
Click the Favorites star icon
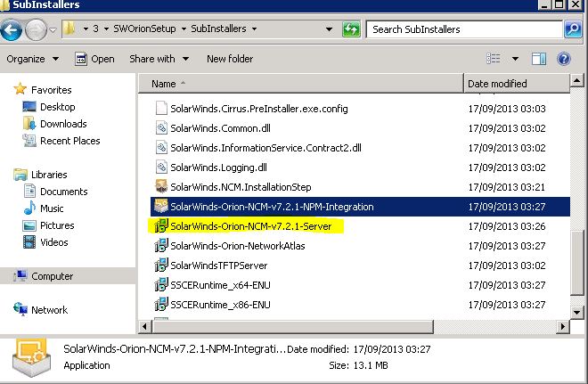(x=20, y=89)
